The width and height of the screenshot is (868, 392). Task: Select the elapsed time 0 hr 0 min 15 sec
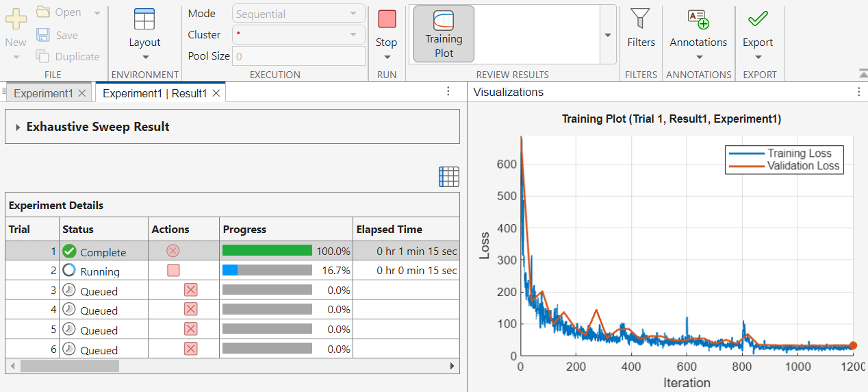pyautogui.click(x=416, y=271)
